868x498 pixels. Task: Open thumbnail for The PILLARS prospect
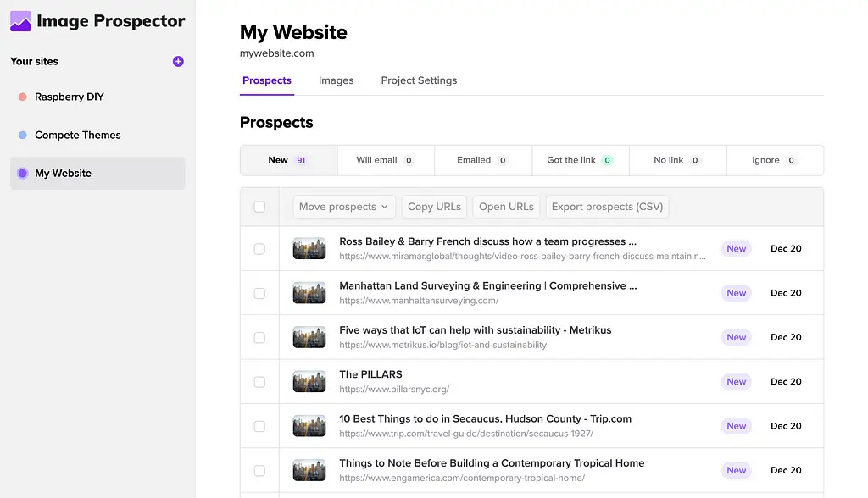(x=309, y=381)
